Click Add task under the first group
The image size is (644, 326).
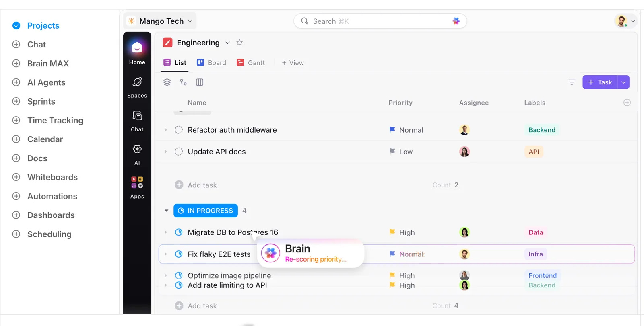(196, 185)
